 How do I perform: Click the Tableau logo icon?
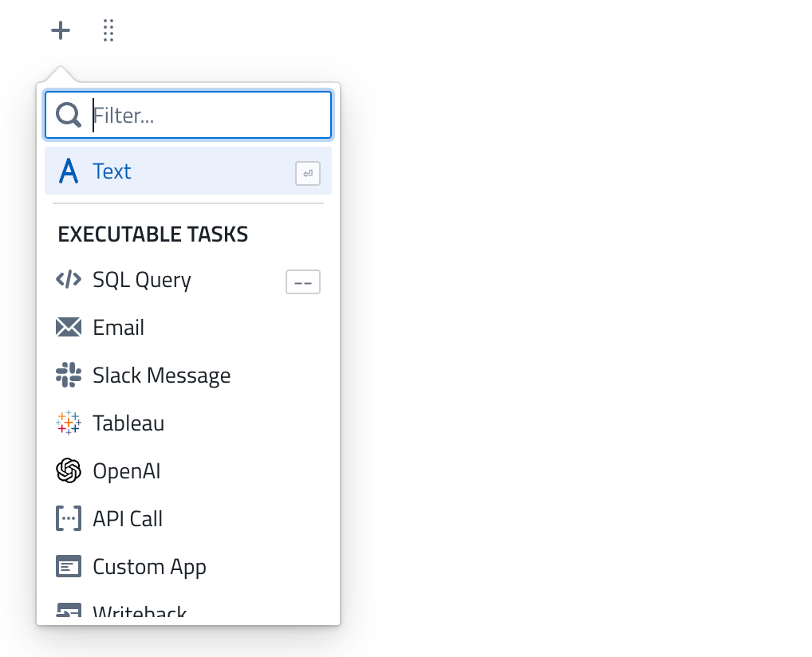point(69,423)
